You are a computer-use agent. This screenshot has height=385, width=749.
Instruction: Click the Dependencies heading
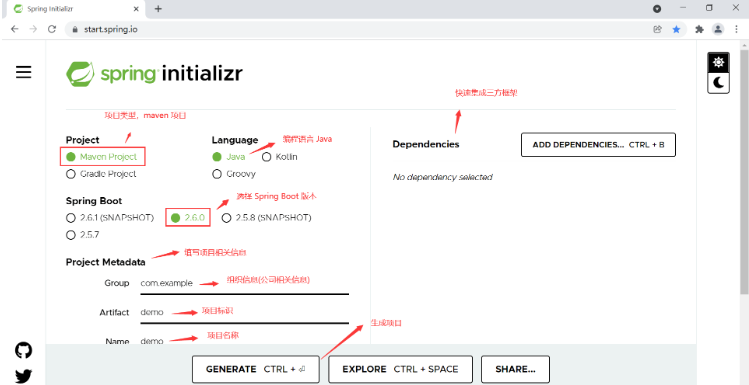pos(426,144)
